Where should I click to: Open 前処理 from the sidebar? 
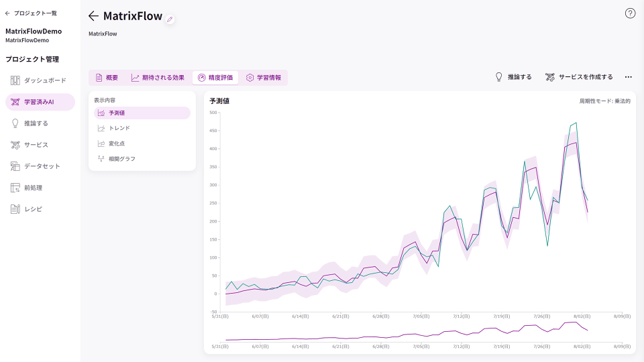point(40,188)
